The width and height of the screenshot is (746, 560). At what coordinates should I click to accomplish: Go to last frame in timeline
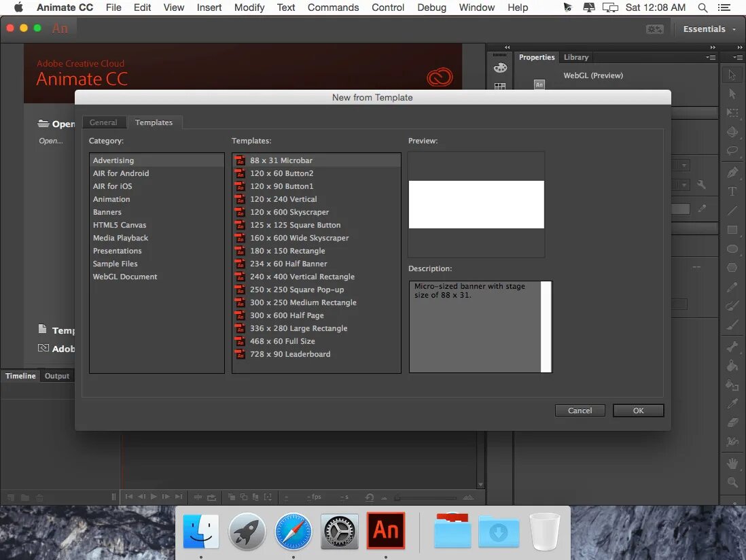(179, 497)
